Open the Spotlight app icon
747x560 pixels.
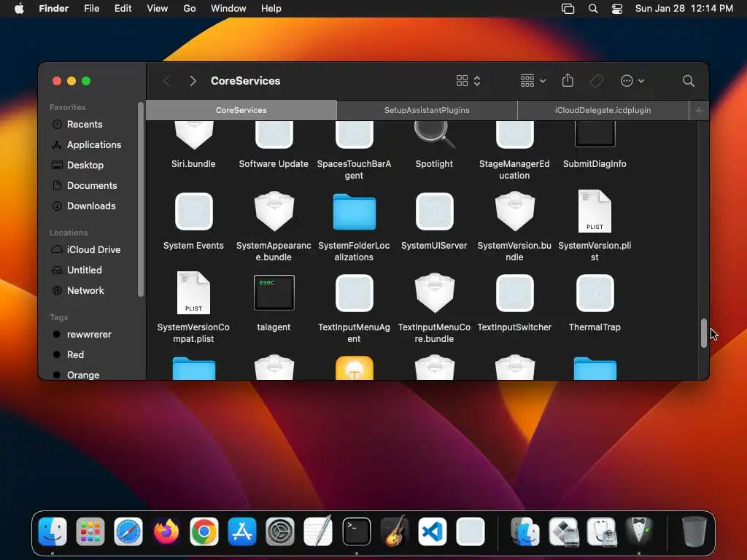[434, 135]
